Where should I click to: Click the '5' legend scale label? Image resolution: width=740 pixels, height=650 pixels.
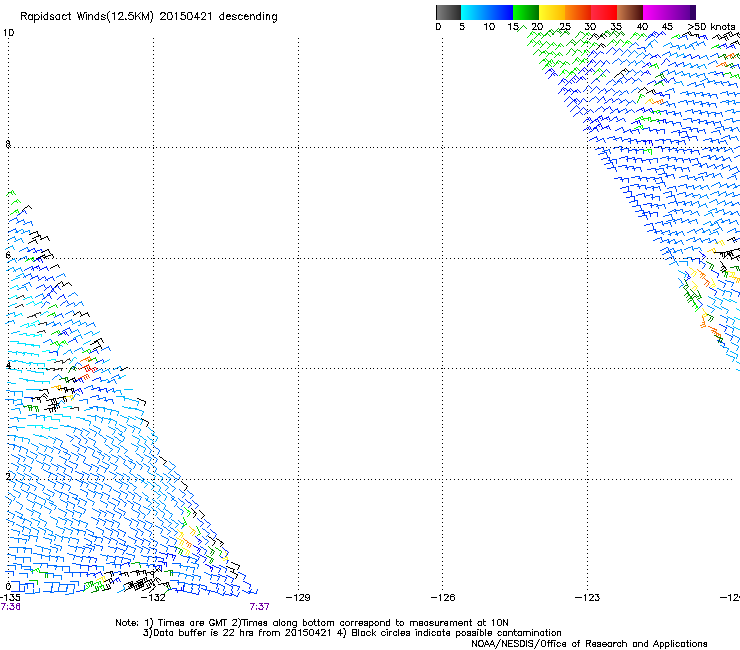coord(462,26)
